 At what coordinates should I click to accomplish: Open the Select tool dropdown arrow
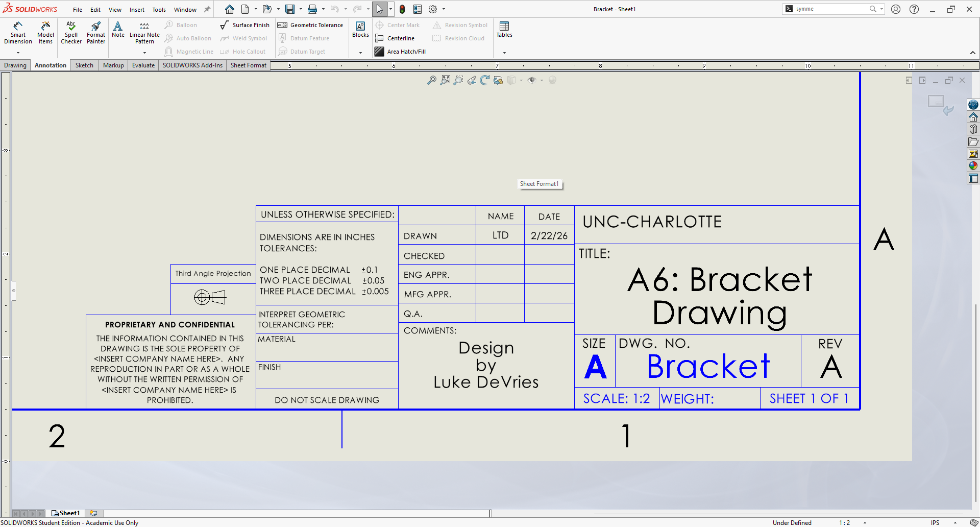(390, 9)
